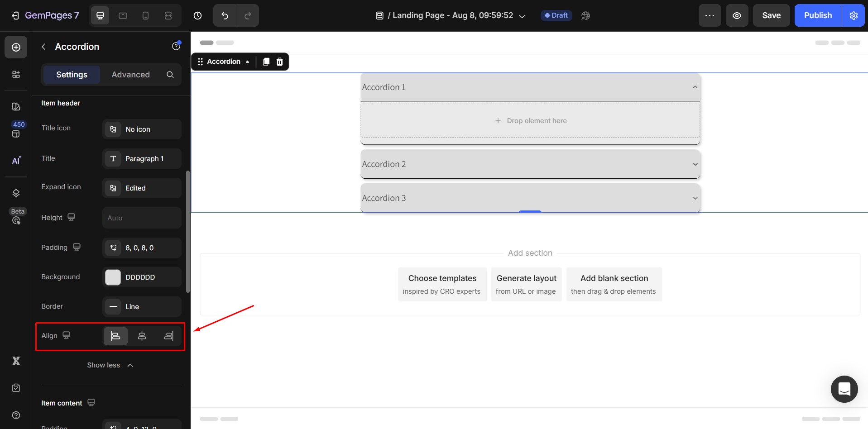Open the more options ellipsis menu
The width and height of the screenshot is (868, 429).
[710, 15]
